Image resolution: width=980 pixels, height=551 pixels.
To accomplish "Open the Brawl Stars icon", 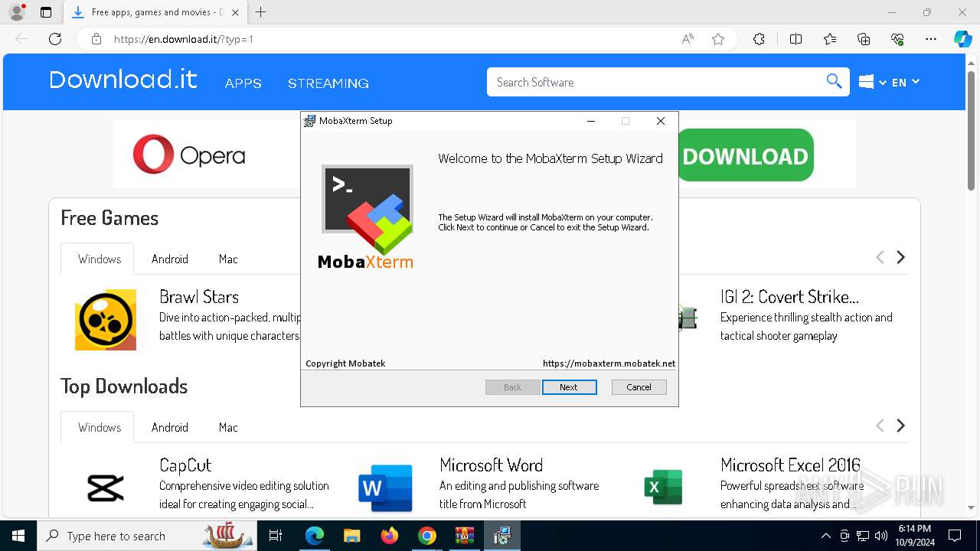I will [106, 320].
